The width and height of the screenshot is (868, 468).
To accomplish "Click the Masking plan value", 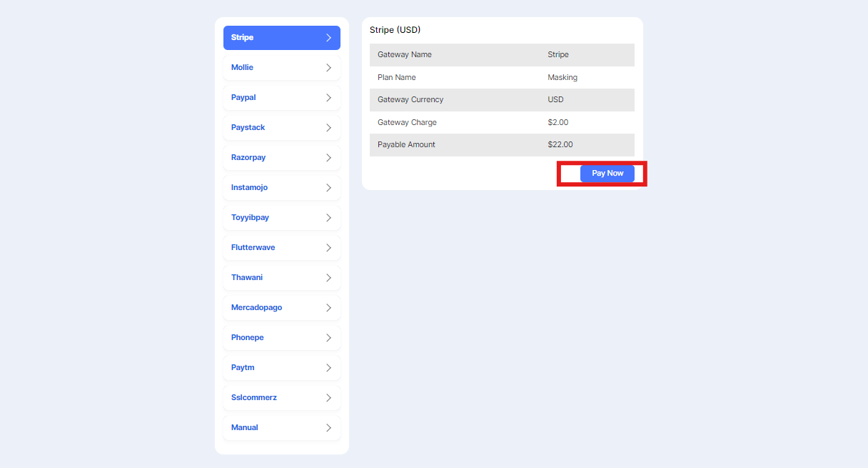I will point(562,77).
